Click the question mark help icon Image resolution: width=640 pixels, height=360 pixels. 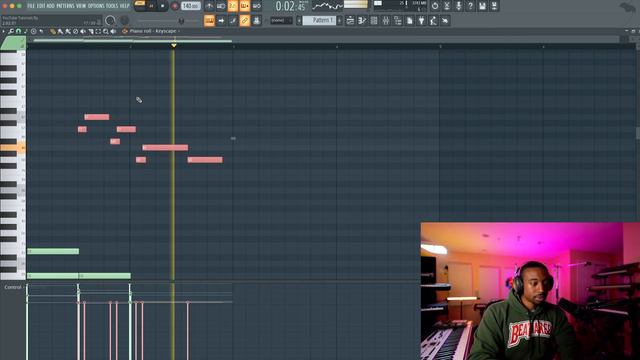click(470, 6)
